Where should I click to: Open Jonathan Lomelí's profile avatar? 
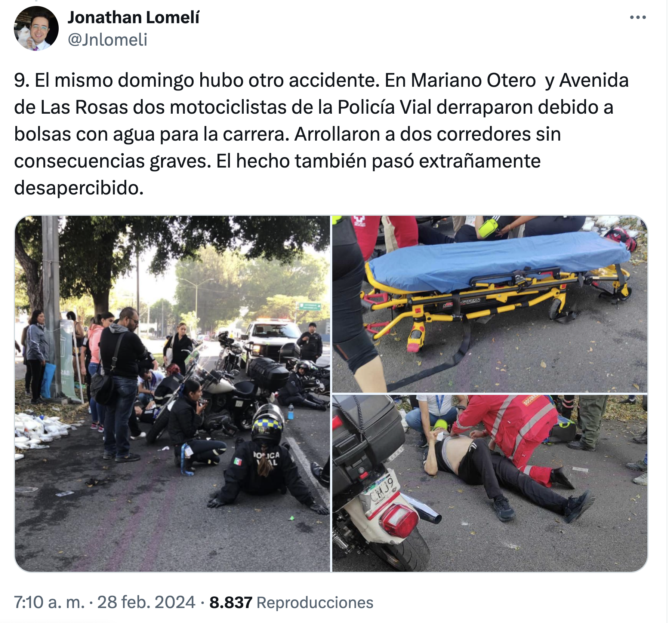[x=36, y=28]
